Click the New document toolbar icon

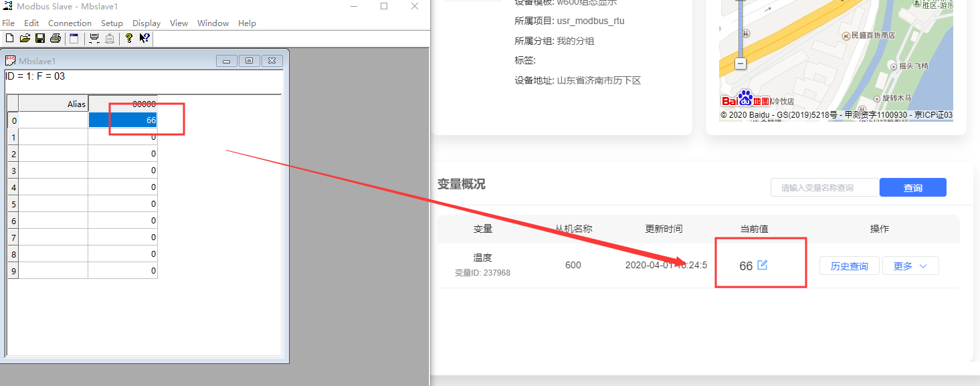point(9,39)
